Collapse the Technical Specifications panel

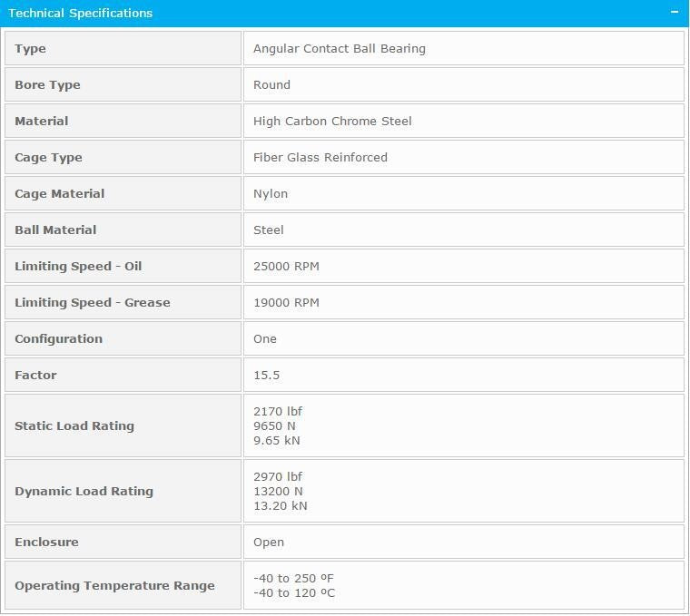[675, 13]
